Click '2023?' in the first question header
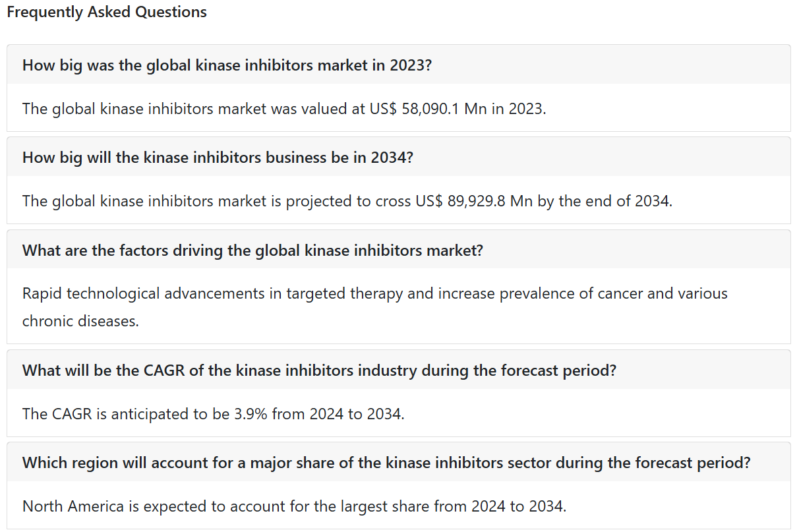The height and width of the screenshot is (532, 797). [x=410, y=65]
